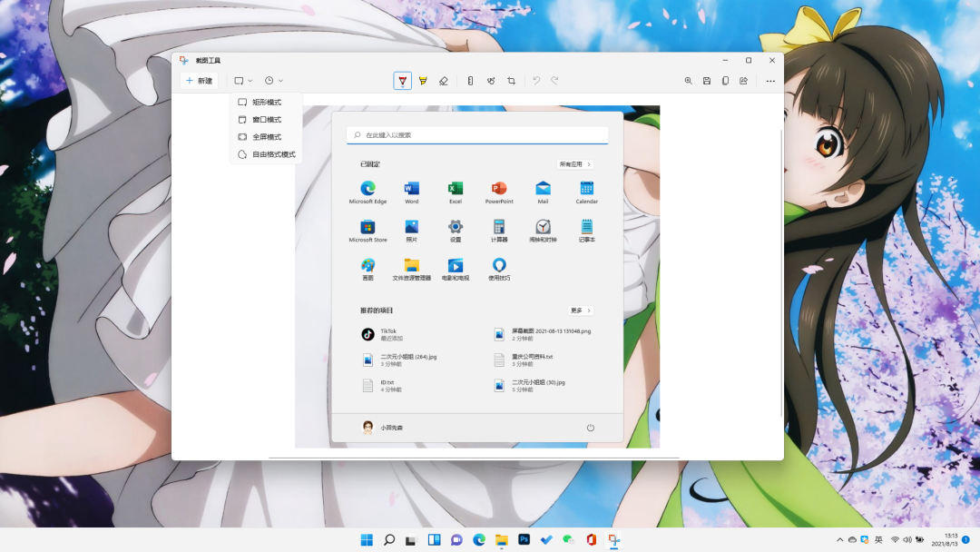980x552 pixels.
Task: Open the three-dot more options menu
Action: coord(770,81)
